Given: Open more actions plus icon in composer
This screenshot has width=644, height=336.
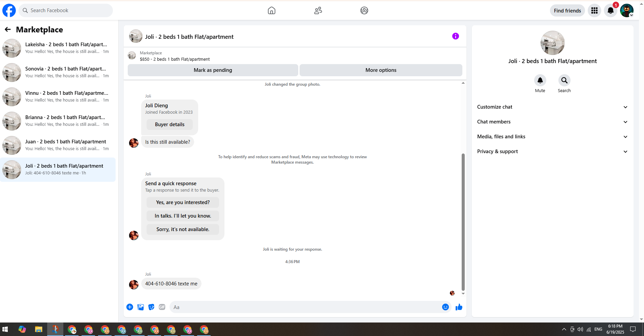Looking at the screenshot, I should (130, 307).
